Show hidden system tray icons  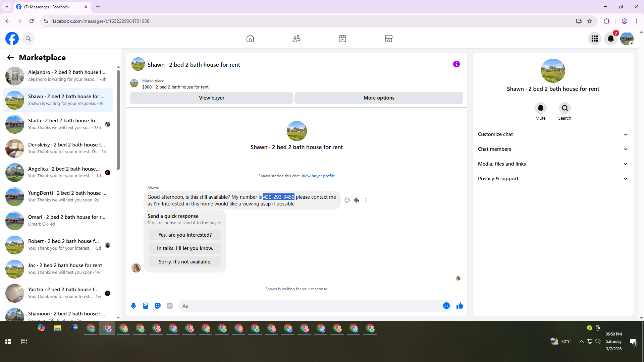[x=581, y=342]
